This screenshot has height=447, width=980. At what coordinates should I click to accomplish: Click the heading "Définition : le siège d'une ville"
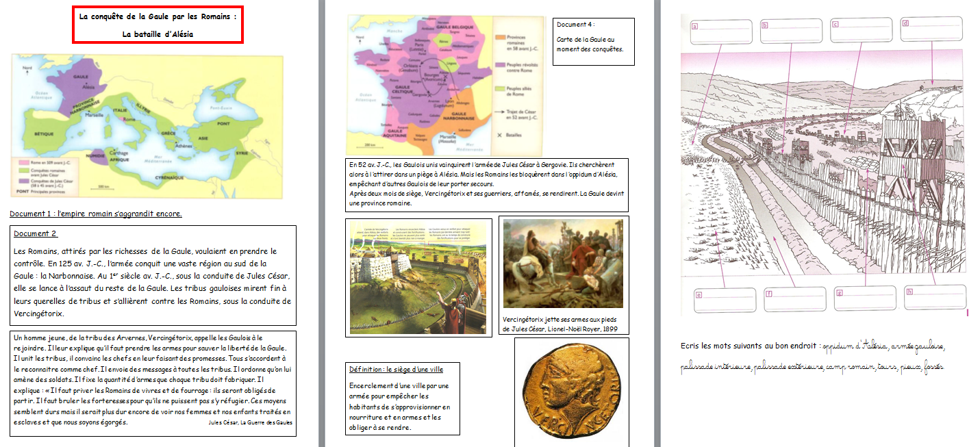(395, 370)
